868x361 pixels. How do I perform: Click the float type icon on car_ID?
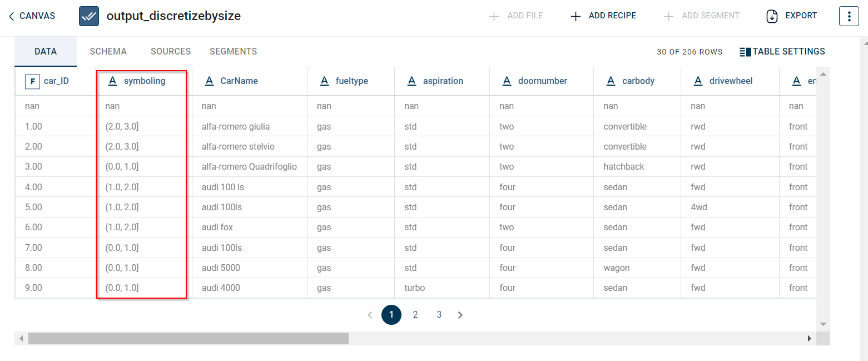pos(32,81)
